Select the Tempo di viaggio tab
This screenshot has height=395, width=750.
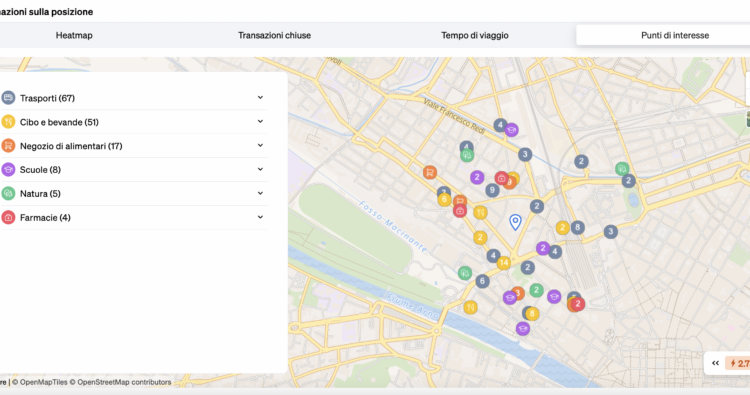pos(474,35)
